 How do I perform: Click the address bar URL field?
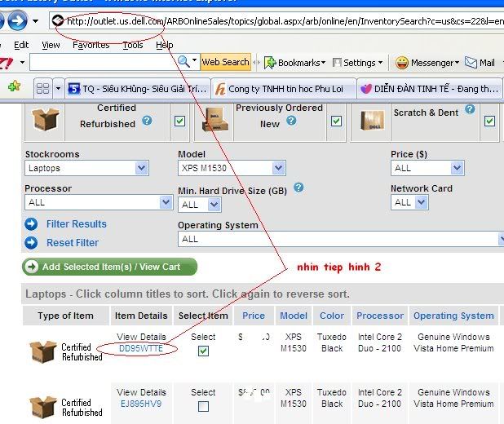[276, 21]
